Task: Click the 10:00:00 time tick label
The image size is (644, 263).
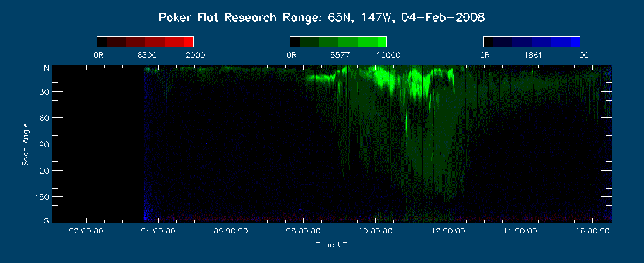Action: tap(376, 231)
